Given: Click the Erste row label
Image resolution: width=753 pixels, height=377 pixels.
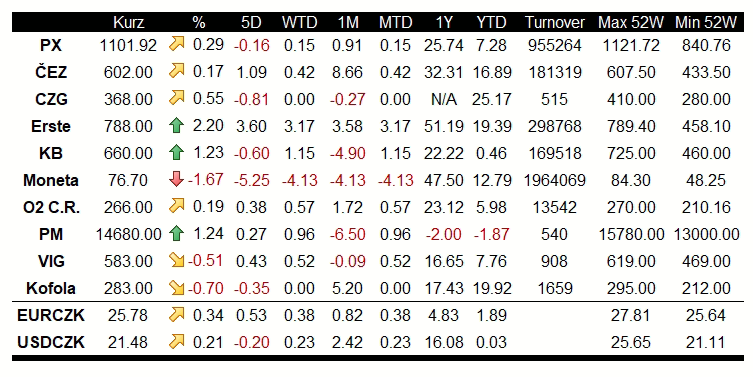Looking at the screenshot, I should point(51,126).
